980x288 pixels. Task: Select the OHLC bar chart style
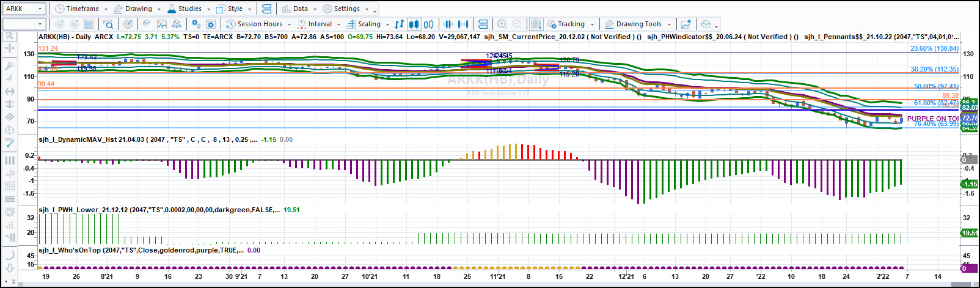399,24
